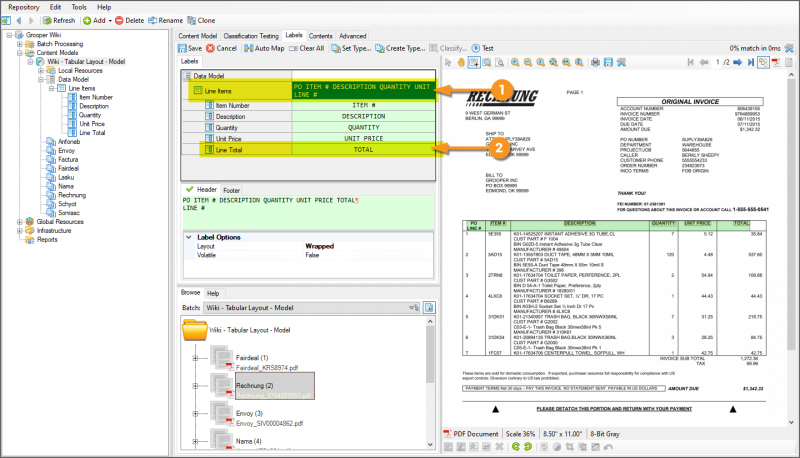The width and height of the screenshot is (800, 458).
Task: Run the Test play button
Action: pyautogui.click(x=483, y=48)
